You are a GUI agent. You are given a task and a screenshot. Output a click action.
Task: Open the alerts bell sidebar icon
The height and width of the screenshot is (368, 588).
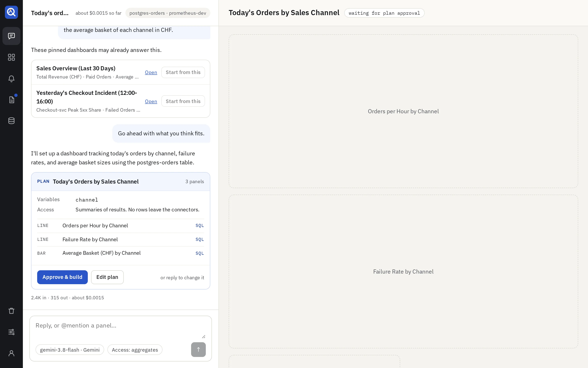[x=11, y=78]
